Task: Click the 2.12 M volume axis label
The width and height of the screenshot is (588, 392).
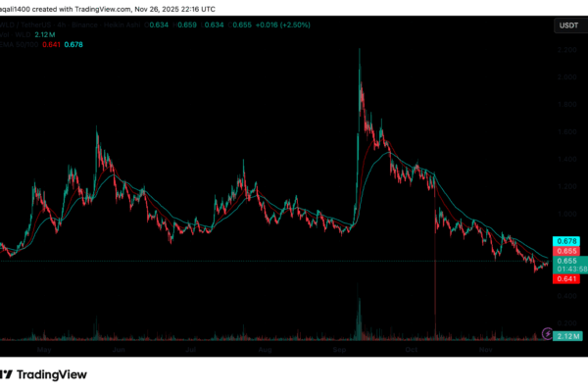Action: pos(566,337)
